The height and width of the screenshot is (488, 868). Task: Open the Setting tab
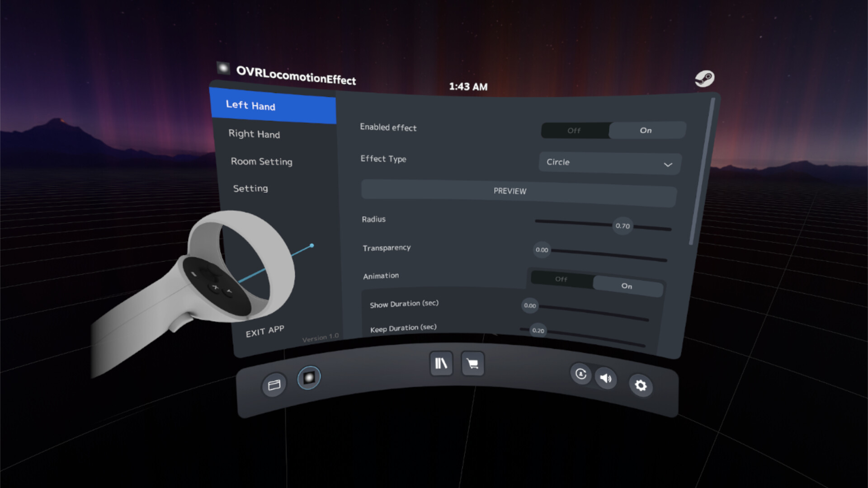coord(250,188)
